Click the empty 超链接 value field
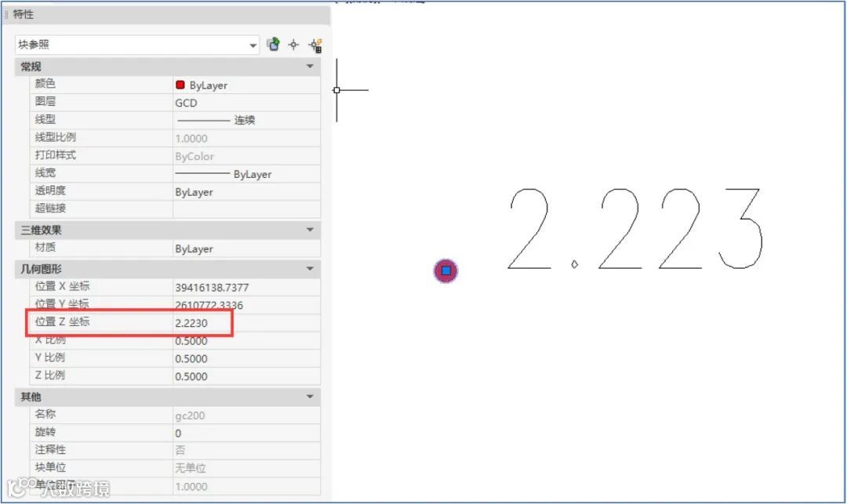 246,208
